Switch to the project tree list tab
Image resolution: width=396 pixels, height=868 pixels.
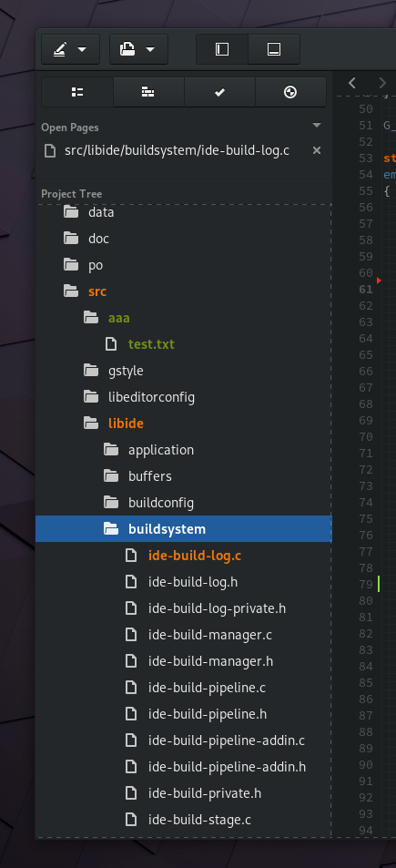pyautogui.click(x=77, y=92)
